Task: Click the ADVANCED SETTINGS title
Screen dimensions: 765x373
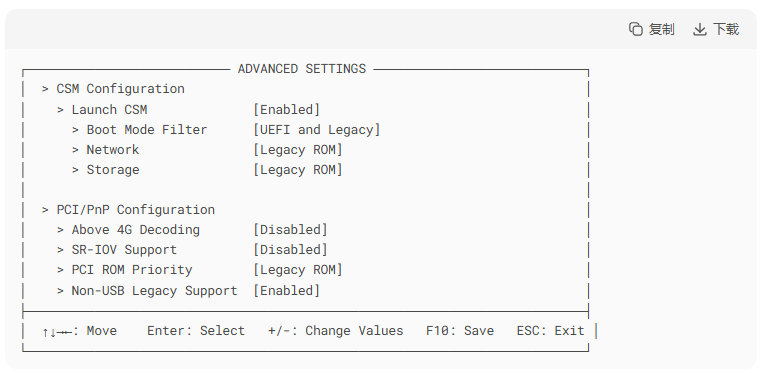Action: 302,69
